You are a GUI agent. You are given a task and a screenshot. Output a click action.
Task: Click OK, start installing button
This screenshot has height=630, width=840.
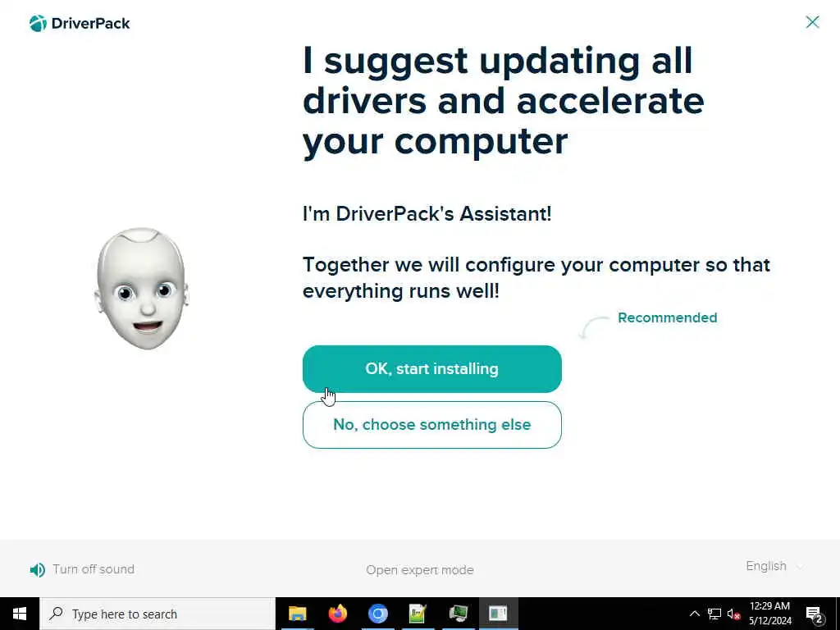(431, 368)
